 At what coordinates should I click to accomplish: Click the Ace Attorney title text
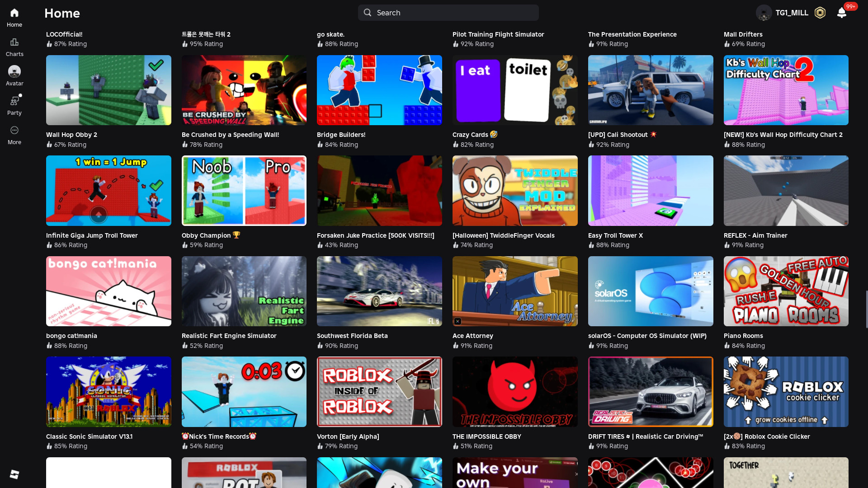click(x=473, y=336)
